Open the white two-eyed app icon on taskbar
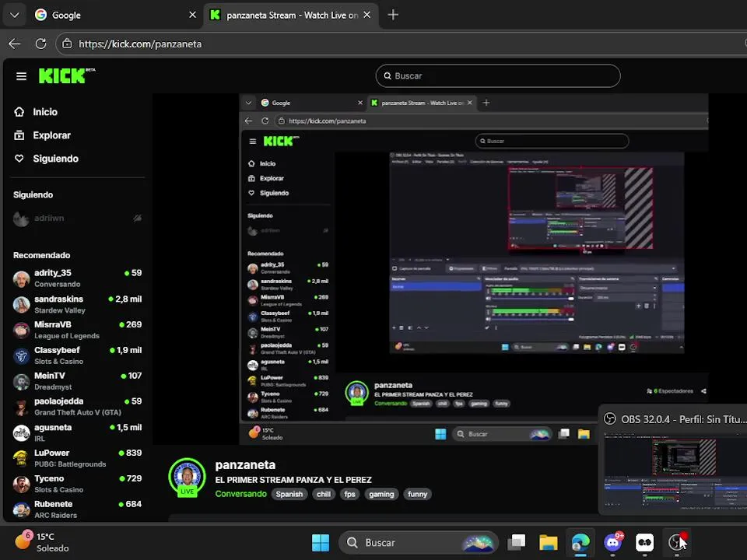Viewport: 747px width, 560px height. [644, 542]
